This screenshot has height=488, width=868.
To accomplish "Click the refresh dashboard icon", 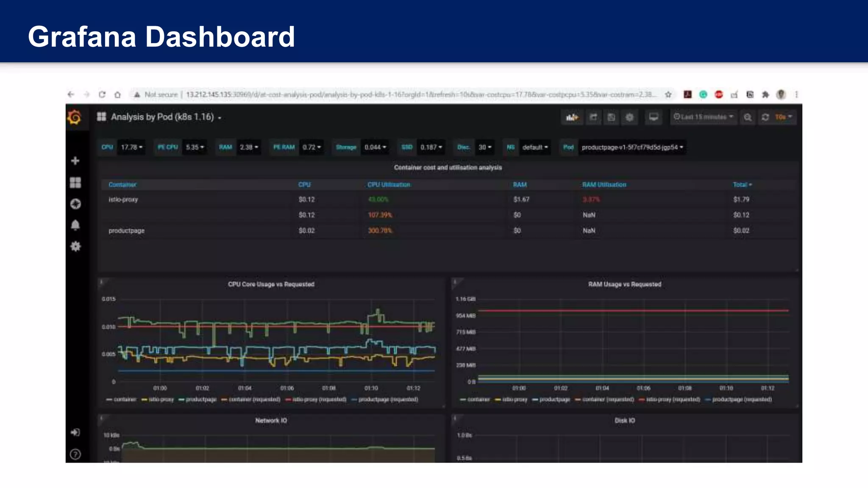I will [x=765, y=117].
